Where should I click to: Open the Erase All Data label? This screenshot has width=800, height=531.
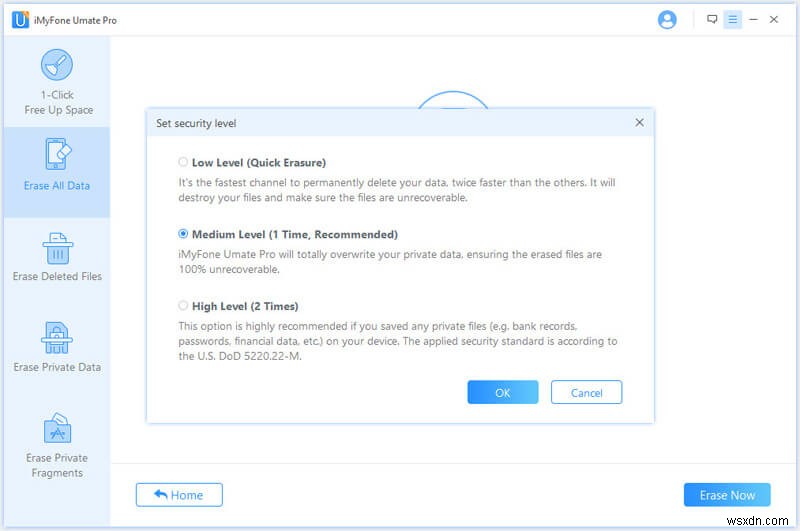tap(57, 186)
